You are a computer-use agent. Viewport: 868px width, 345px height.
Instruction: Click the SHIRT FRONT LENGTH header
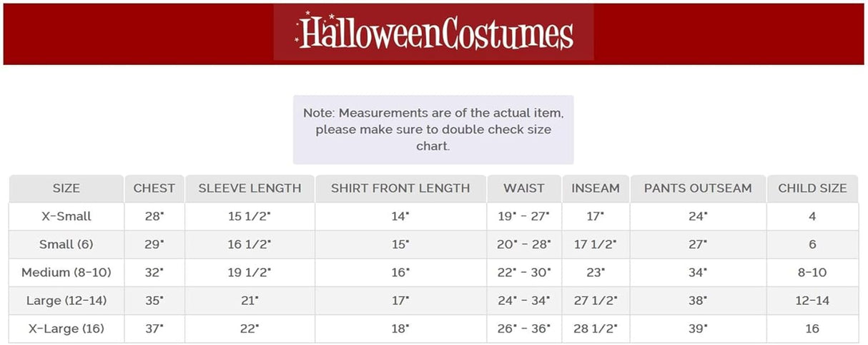[x=400, y=188]
